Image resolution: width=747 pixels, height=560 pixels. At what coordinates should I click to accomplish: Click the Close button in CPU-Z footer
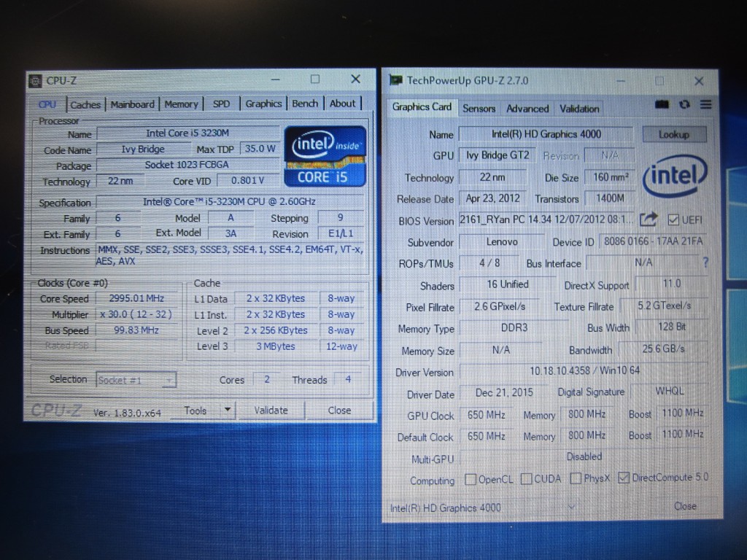click(339, 410)
